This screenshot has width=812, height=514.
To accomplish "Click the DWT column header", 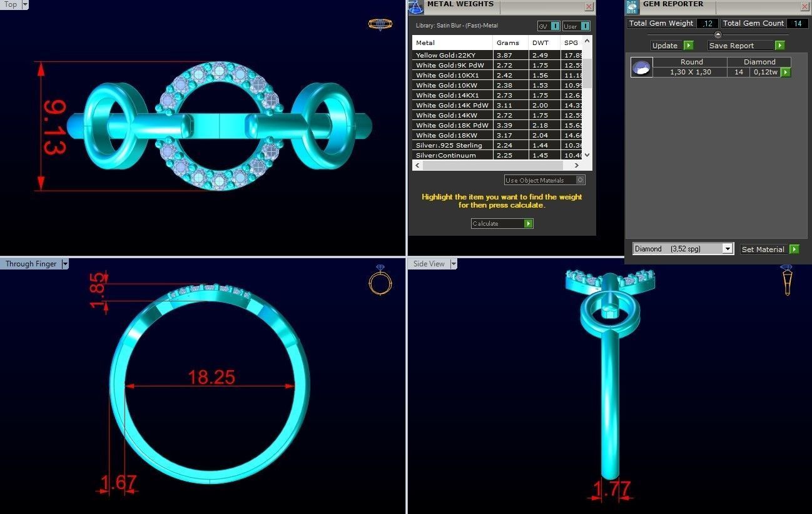I will tap(544, 43).
